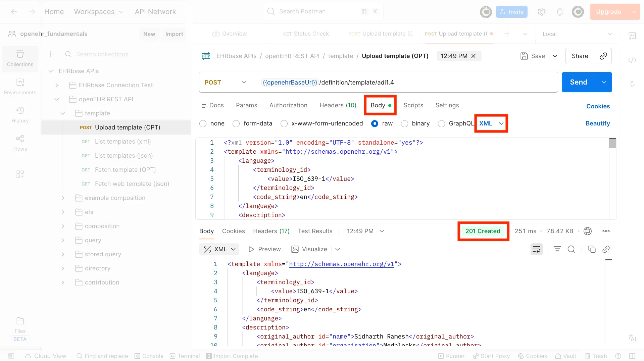644x361 pixels.
Task: Open the Environments panel in sidebar
Action: (20, 87)
